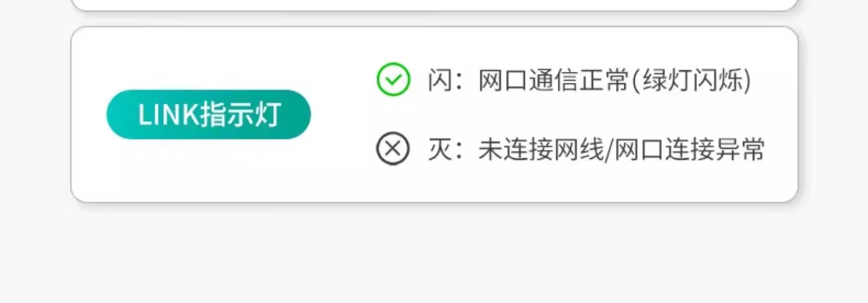Click the white card space left of the badge
The height and width of the screenshot is (303, 868).
pos(89,115)
